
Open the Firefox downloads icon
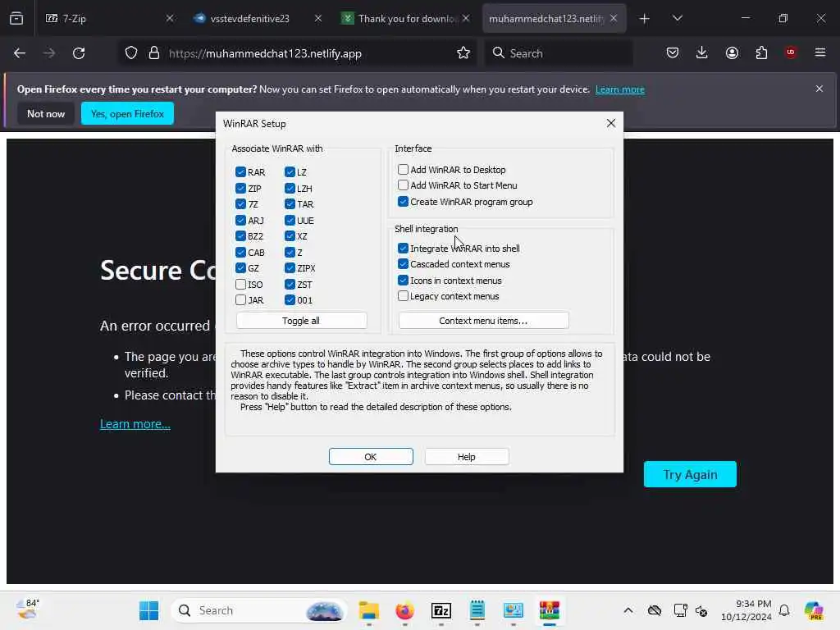(x=702, y=52)
